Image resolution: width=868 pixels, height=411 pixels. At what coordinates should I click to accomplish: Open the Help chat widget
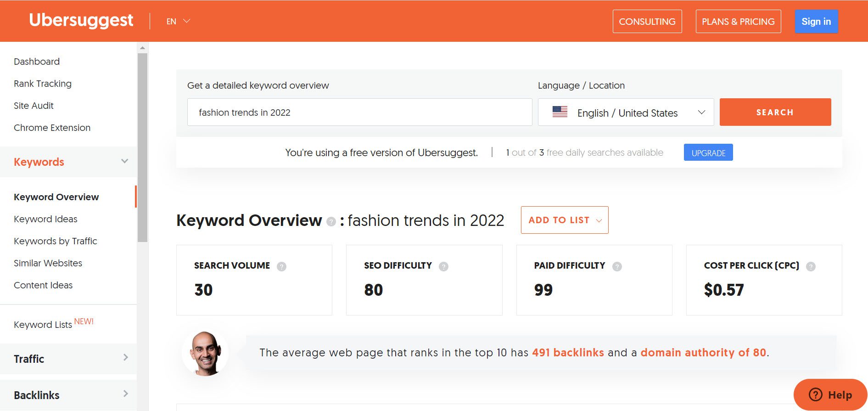830,395
